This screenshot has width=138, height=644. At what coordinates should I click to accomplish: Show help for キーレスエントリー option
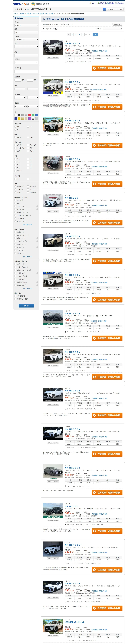[x=37, y=209]
